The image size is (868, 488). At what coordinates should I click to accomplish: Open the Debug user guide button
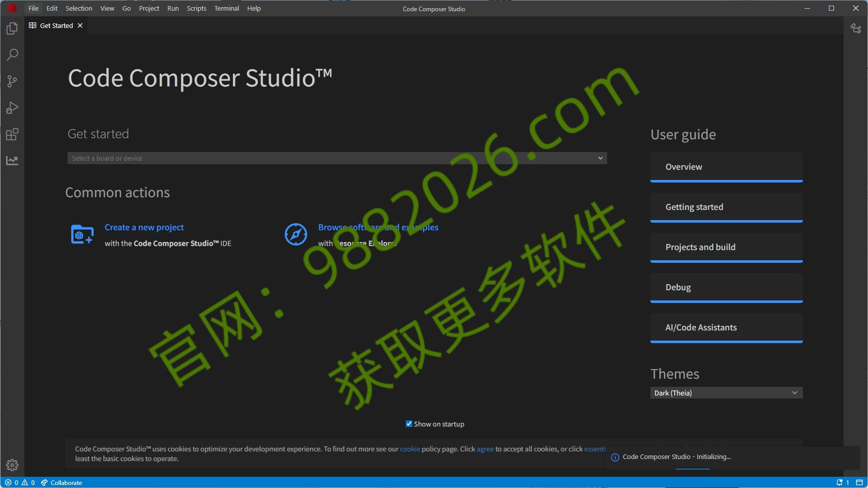coord(726,288)
